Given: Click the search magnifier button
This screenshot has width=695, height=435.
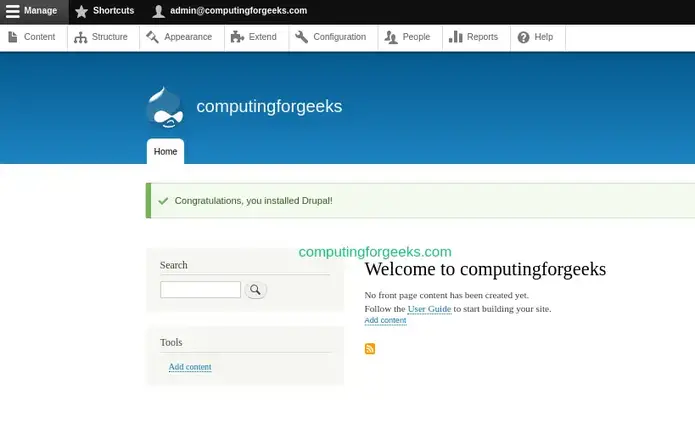Looking at the screenshot, I should [x=255, y=290].
